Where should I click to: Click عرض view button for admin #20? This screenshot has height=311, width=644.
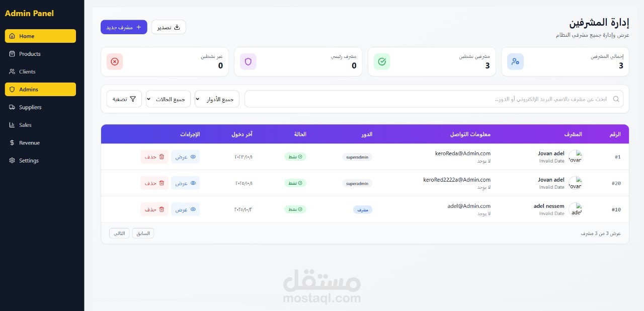185,183
